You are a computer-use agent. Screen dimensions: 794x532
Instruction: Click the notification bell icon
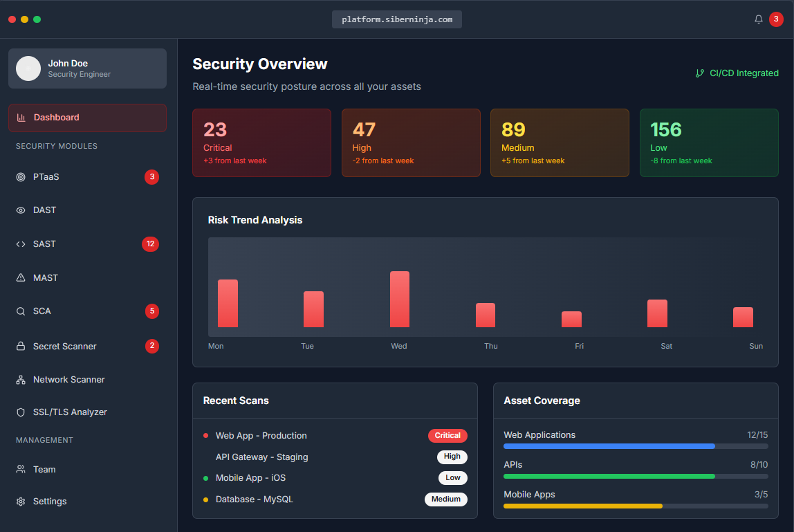coord(758,19)
